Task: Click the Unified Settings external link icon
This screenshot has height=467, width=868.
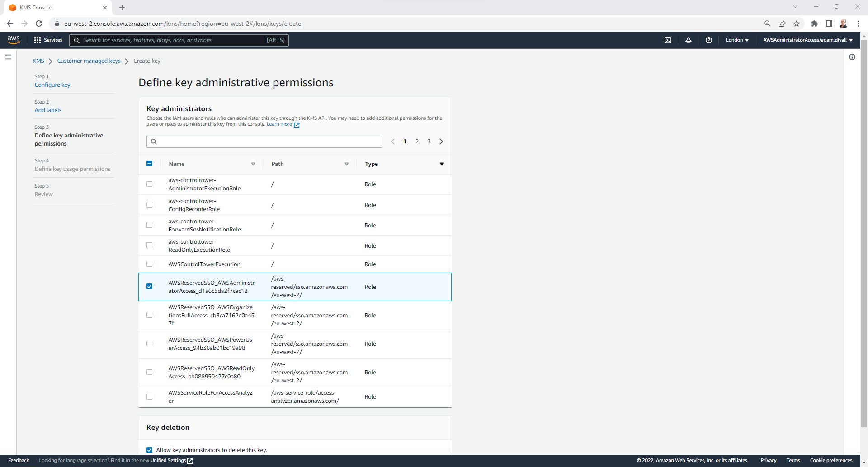Action: (190, 461)
